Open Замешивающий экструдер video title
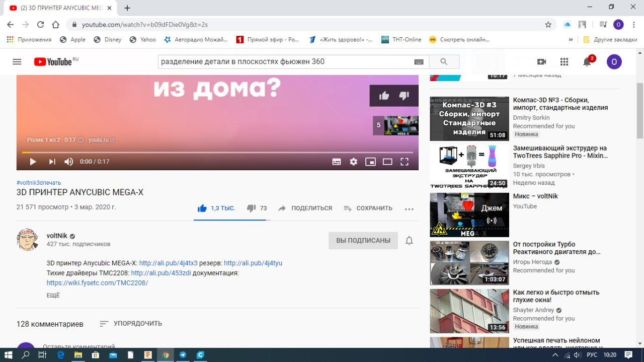 (560, 152)
